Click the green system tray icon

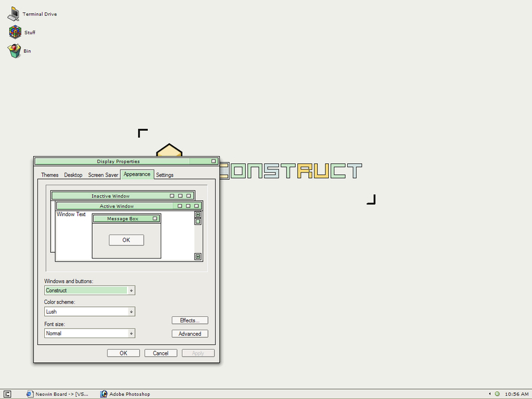(x=497, y=394)
